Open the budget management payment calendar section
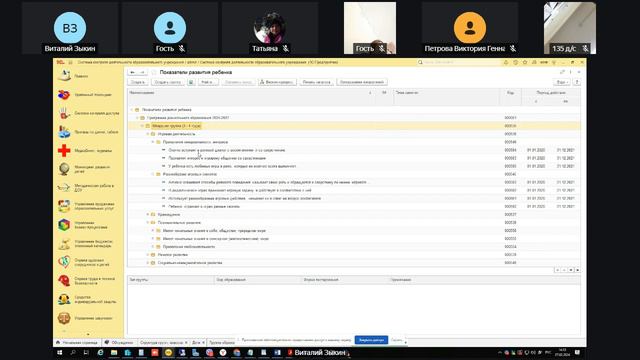The height and width of the screenshot is (360, 640). click(88, 244)
